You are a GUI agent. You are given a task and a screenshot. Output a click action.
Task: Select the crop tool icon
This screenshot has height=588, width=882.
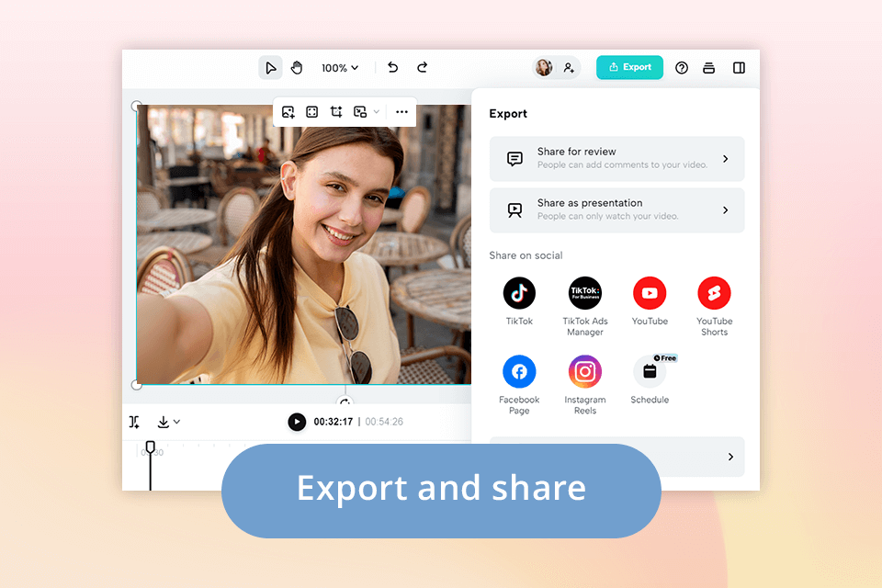click(x=336, y=112)
